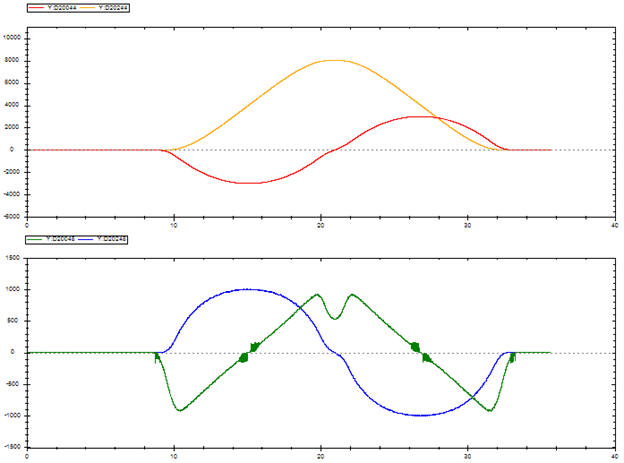Select the -1500 y-axis label on bottom chart
624x463 pixels.
coord(13,447)
